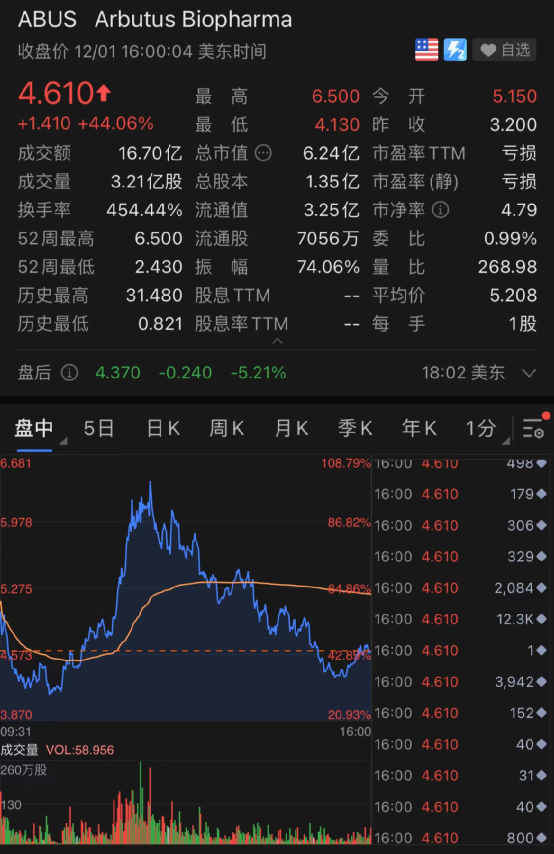The image size is (554, 854).
Task: Select the 盘中 chart tab
Action: (x=34, y=429)
